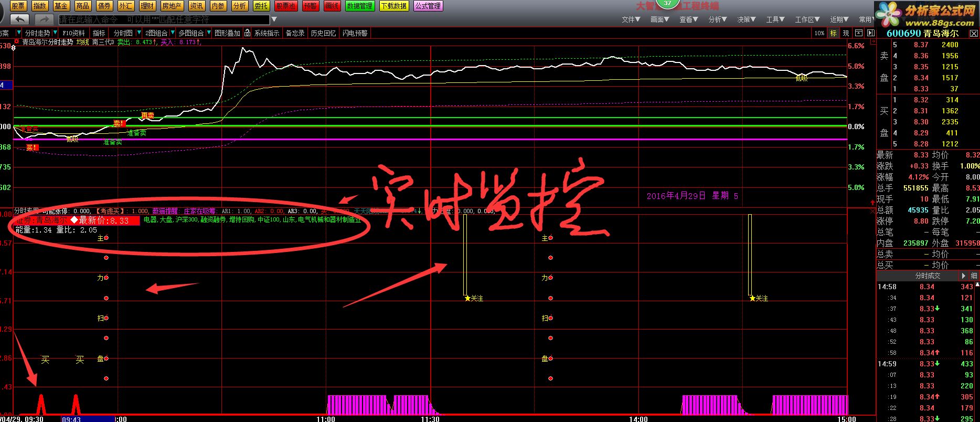
Task: Open the 分析 dropdown menu
Action: tap(718, 19)
